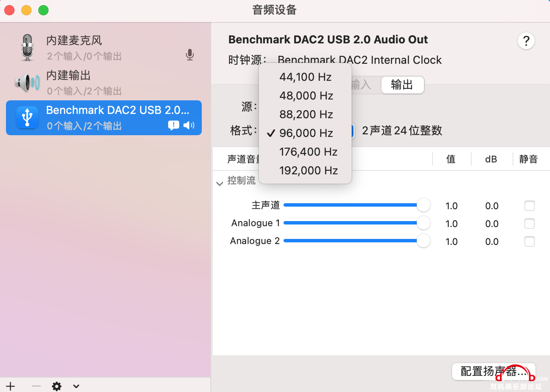This screenshot has height=392, width=550.
Task: Click the Analogue 1 volume slider
Action: [357, 223]
